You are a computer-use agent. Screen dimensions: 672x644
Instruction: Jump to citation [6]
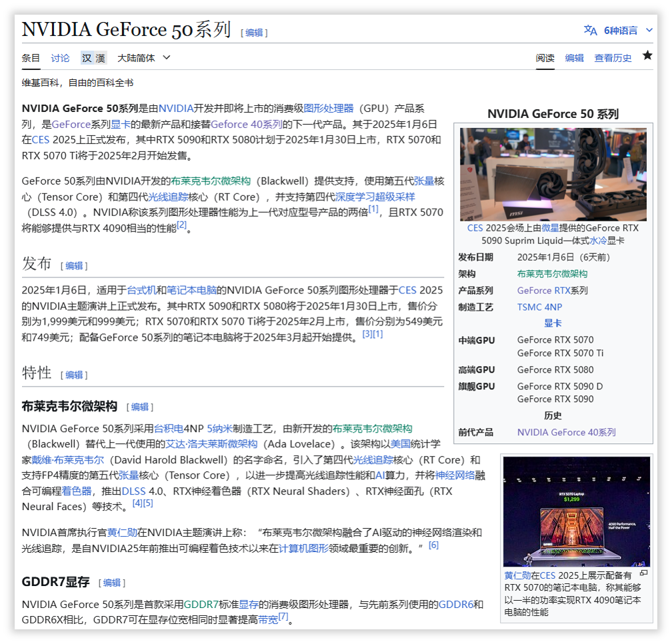[x=434, y=545]
